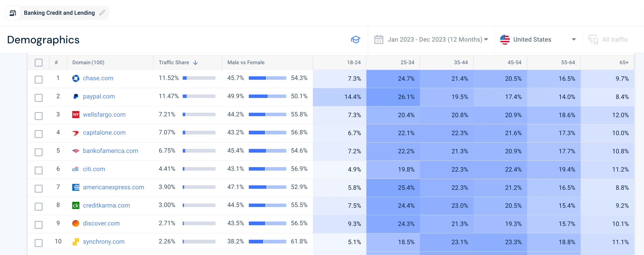Click the Synchrony logo icon
Screen dimensions: 644x255
point(76,241)
